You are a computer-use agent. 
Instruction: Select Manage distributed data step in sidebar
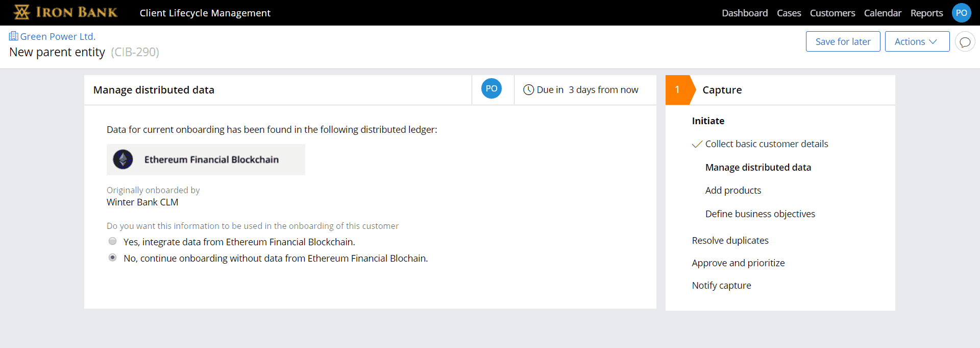point(758,168)
